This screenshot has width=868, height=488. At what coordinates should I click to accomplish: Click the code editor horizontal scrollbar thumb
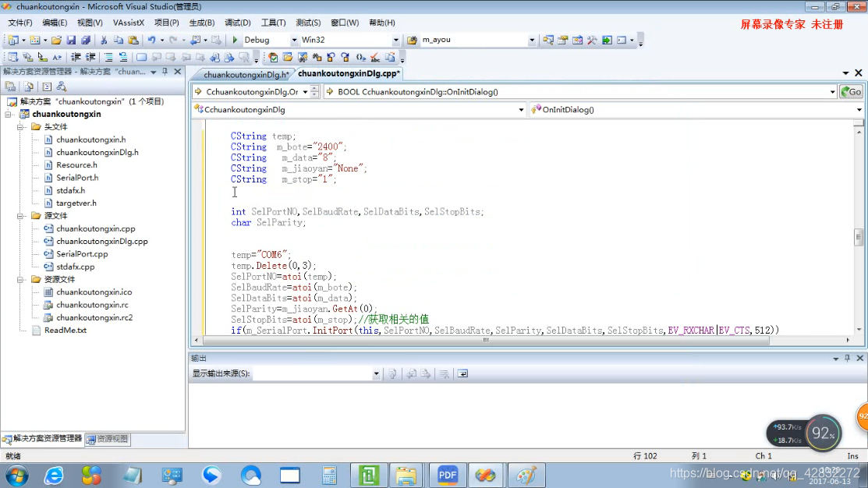pos(486,340)
